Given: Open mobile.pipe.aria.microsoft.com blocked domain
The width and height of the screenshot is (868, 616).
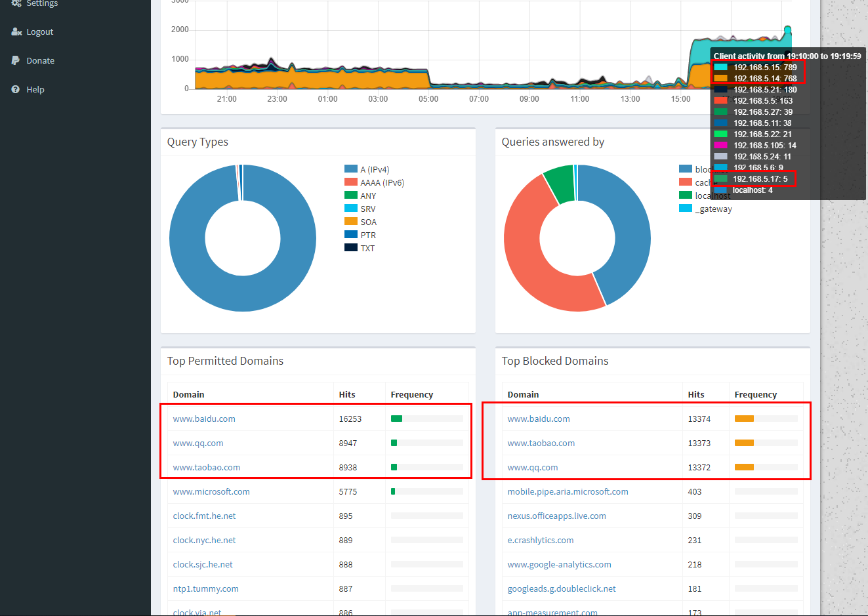Looking at the screenshot, I should pos(568,491).
